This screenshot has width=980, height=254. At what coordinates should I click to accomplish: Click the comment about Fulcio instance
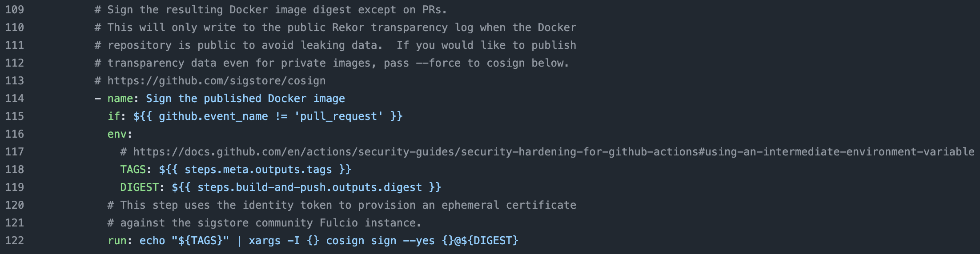(x=264, y=223)
